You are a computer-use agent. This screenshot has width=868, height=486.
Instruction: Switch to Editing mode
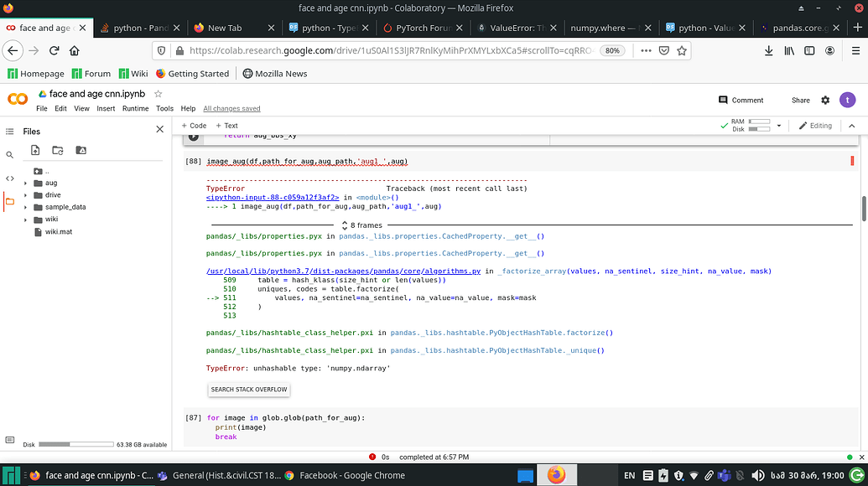815,126
